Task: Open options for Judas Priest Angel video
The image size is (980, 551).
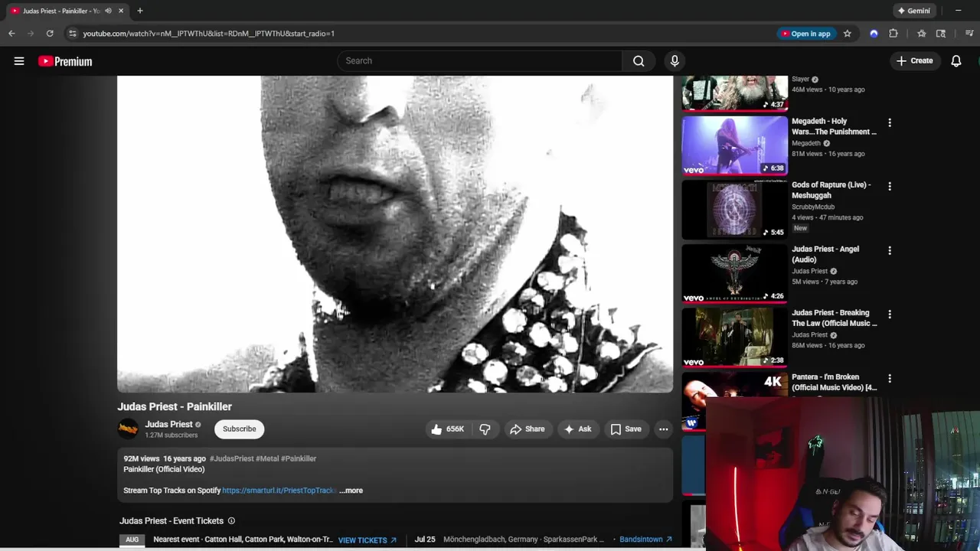Action: point(890,250)
